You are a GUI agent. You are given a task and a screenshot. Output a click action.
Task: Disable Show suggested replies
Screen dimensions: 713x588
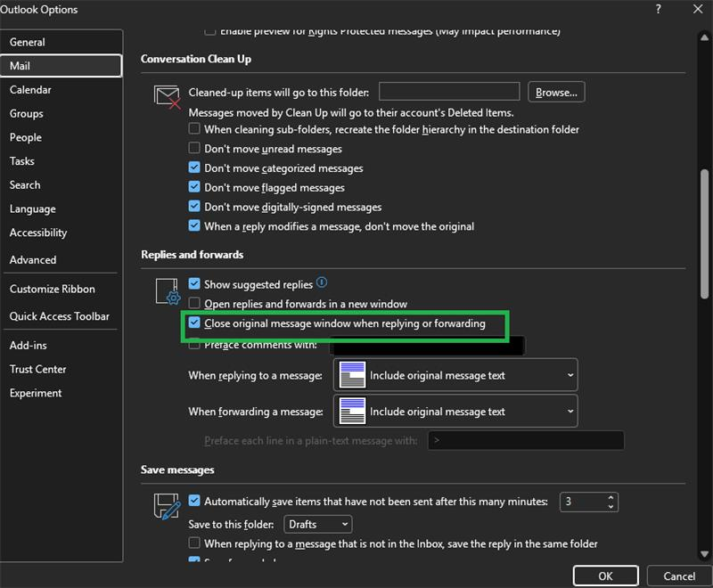(194, 284)
